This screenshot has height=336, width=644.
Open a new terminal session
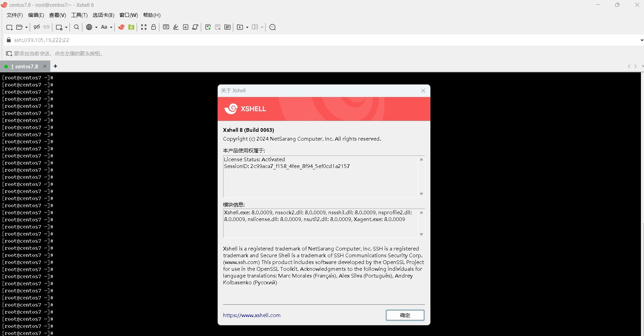(x=9, y=27)
